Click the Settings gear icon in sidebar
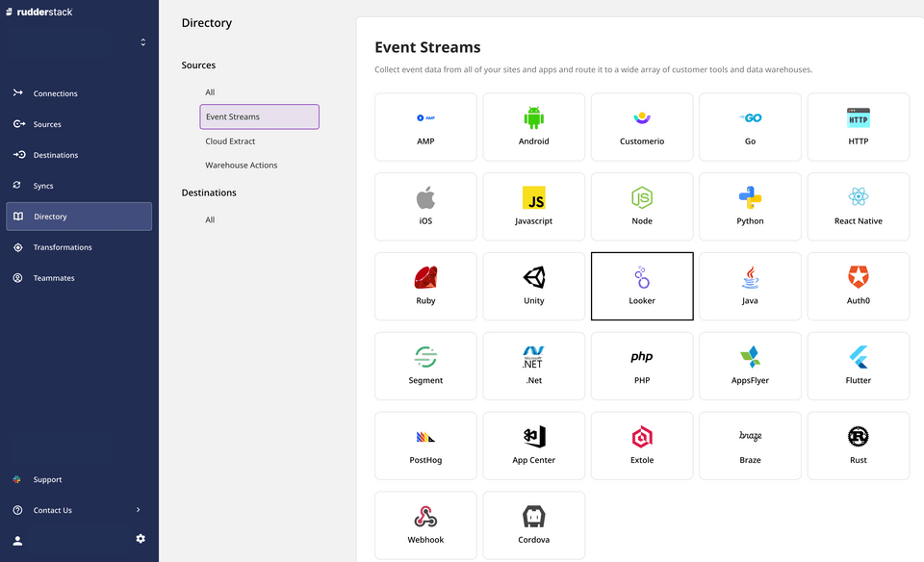The height and width of the screenshot is (562, 924). (x=141, y=539)
